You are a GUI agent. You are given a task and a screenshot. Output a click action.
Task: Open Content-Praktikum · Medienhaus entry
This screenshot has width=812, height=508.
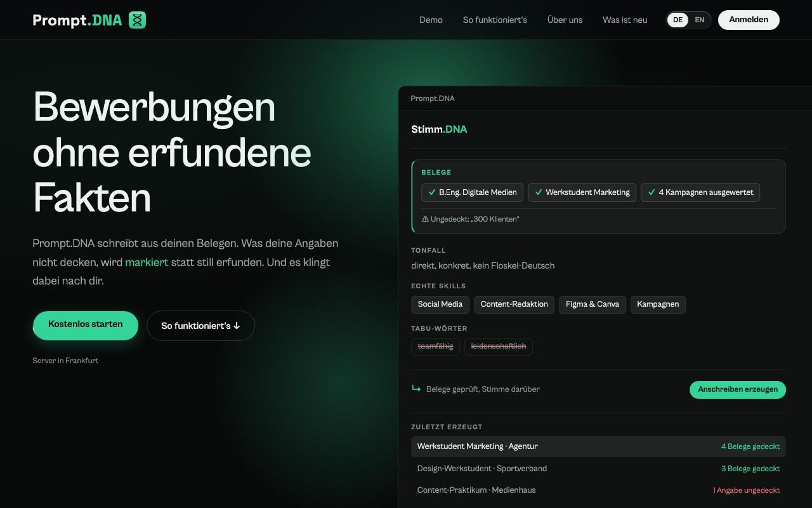click(x=598, y=490)
